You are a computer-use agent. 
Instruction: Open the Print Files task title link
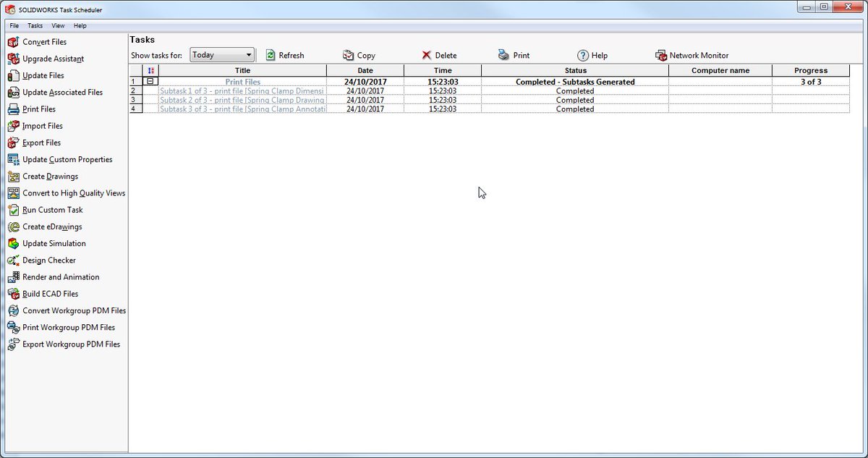coord(242,82)
